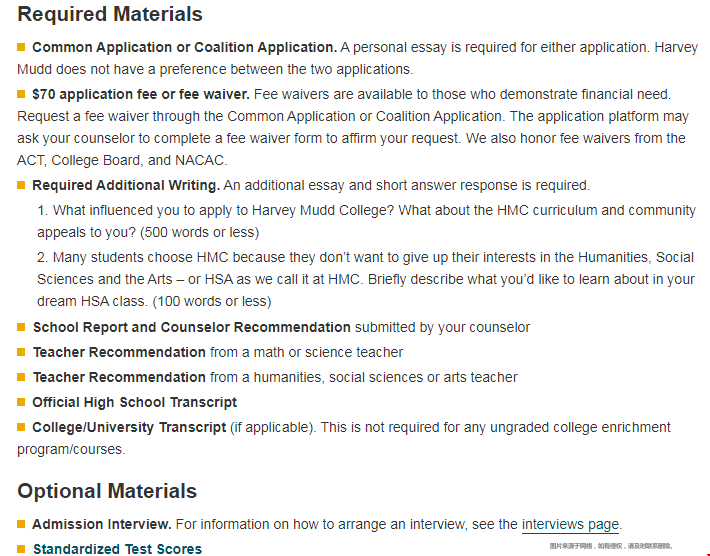Screen dimensions: 710x556
Task: Click the orange bullet before $70 application fee
Action: 21,94
